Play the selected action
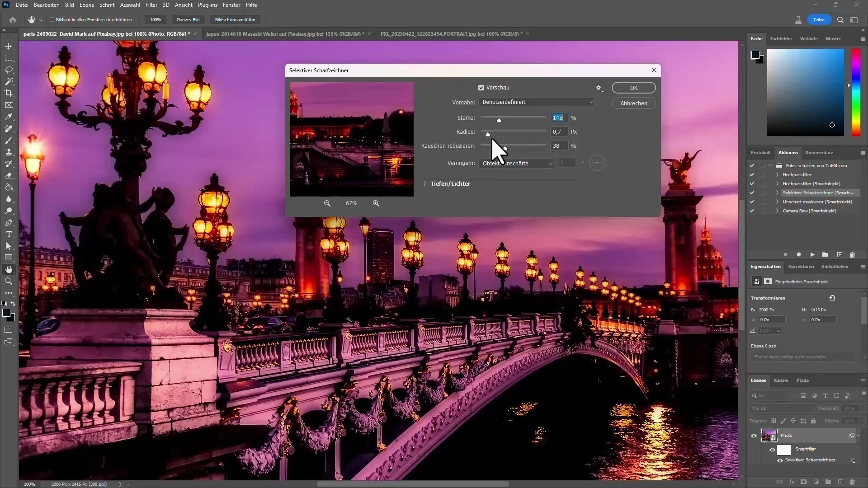The image size is (868, 488). [812, 255]
